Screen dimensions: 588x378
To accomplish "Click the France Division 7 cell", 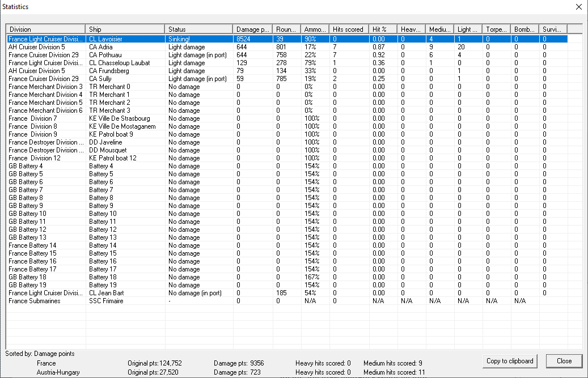I will pos(33,118).
